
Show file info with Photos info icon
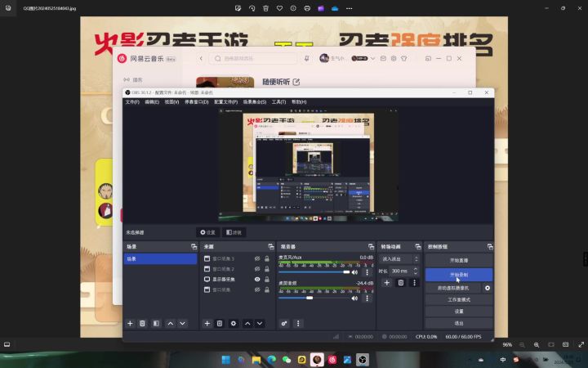[293, 8]
